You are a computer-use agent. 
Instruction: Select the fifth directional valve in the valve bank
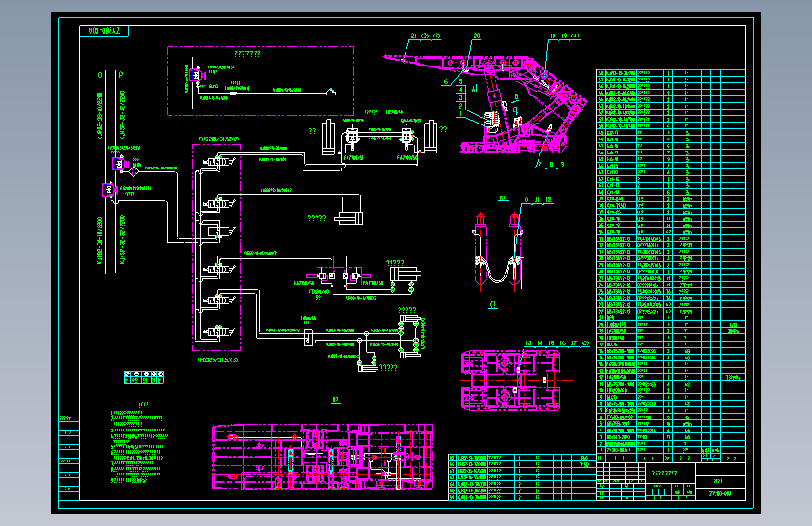[219, 300]
